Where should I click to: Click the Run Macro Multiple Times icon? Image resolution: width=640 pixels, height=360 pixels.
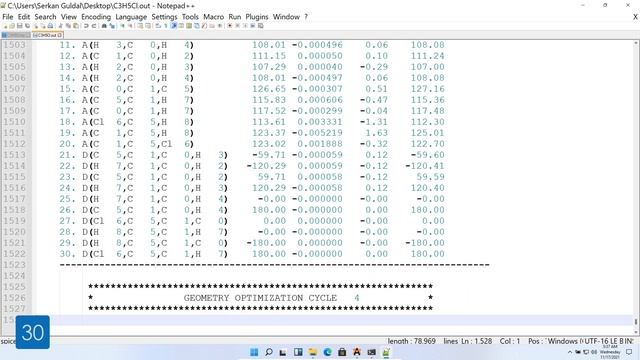click(x=253, y=26)
